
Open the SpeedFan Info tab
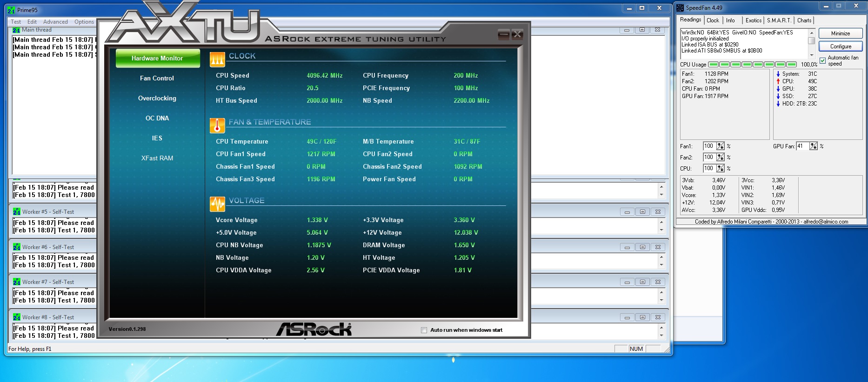[x=730, y=20]
